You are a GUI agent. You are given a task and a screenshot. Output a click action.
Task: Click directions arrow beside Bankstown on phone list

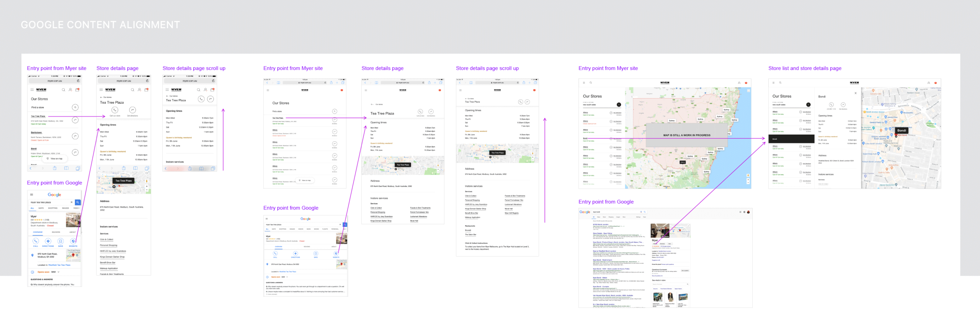tap(75, 136)
